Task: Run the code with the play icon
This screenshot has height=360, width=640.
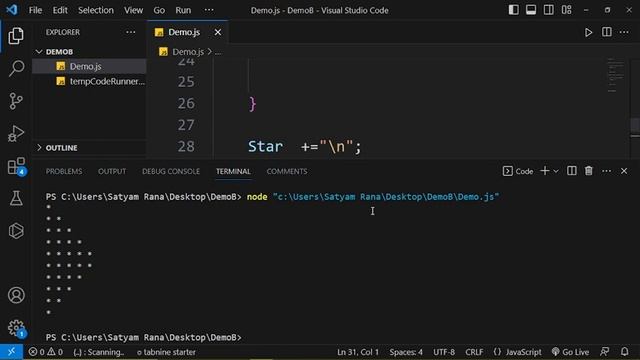Action: click(x=588, y=32)
